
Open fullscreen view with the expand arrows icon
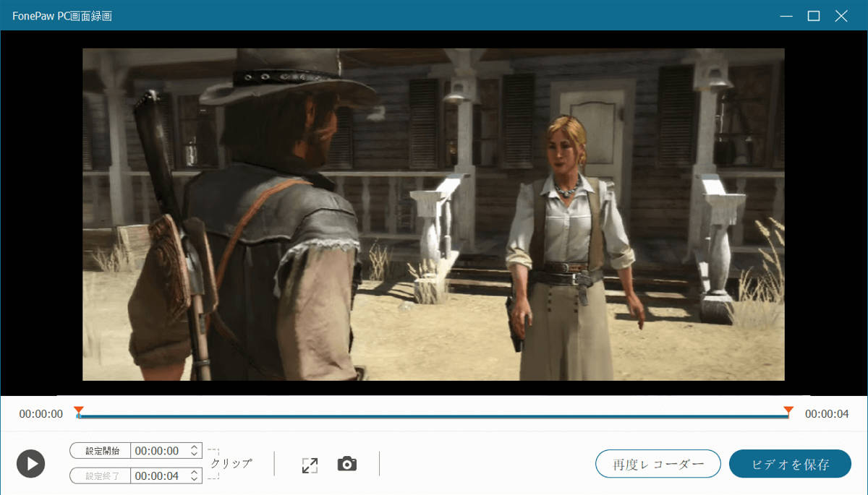(310, 465)
